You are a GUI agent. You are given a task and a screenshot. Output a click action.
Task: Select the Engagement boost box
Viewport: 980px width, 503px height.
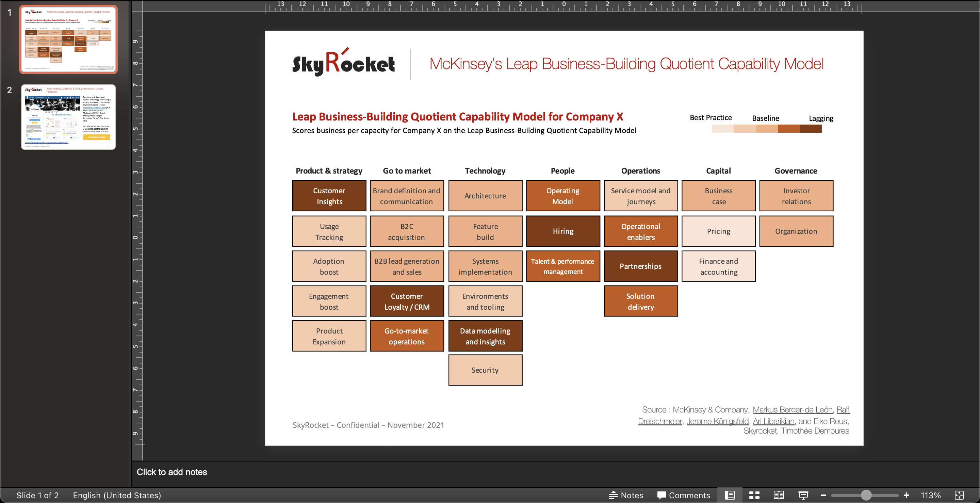click(x=329, y=301)
